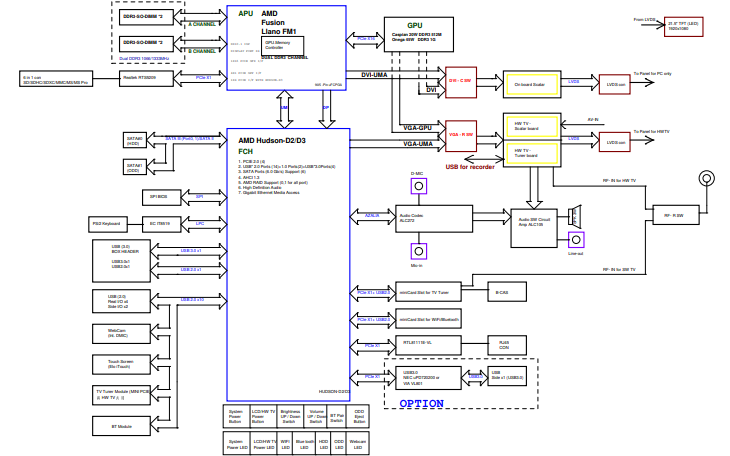Click the USB3.0 NEC uPD720200 box
This screenshot has width=730, height=456.
pyautogui.click(x=428, y=378)
